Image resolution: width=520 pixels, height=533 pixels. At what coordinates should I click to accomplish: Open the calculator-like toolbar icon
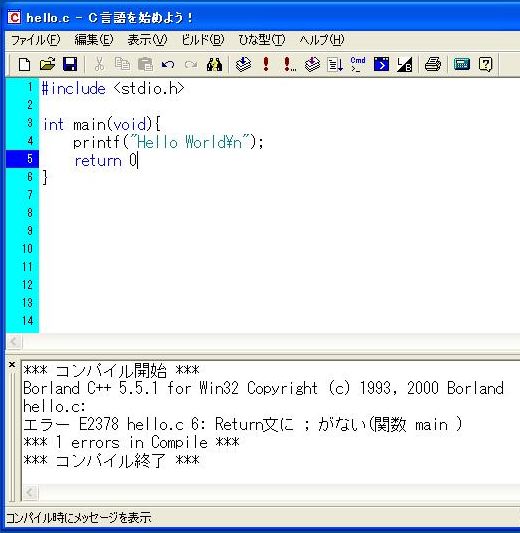pos(462,64)
